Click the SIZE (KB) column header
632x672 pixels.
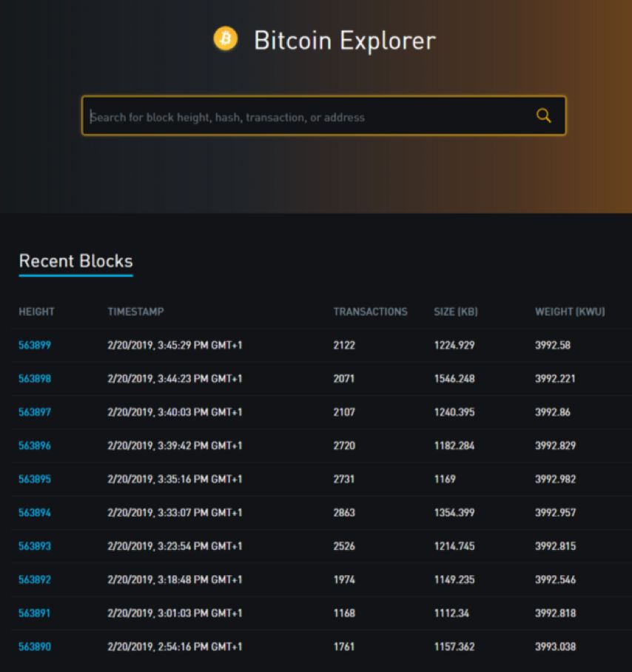(456, 312)
